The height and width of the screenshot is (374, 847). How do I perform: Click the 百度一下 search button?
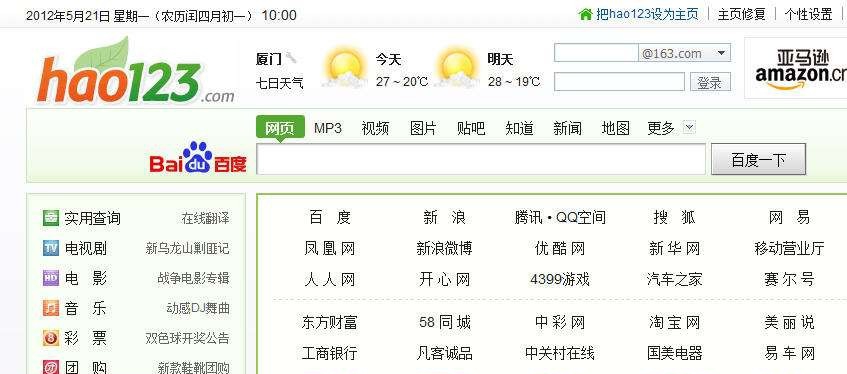(x=758, y=159)
